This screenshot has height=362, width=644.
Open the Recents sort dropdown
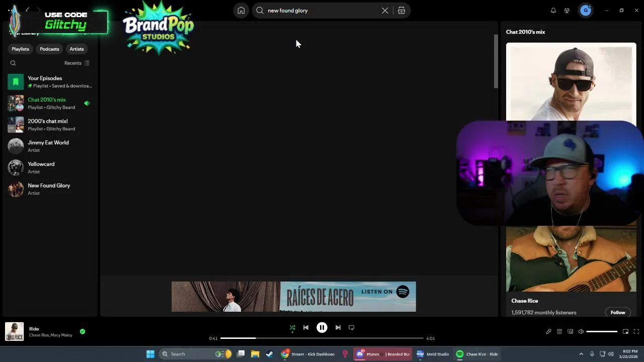[76, 63]
